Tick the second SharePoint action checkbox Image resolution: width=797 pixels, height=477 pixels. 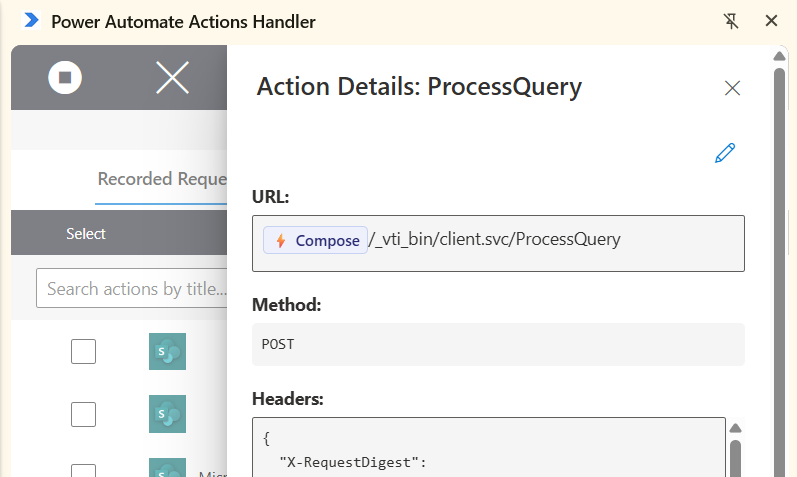pos(83,414)
